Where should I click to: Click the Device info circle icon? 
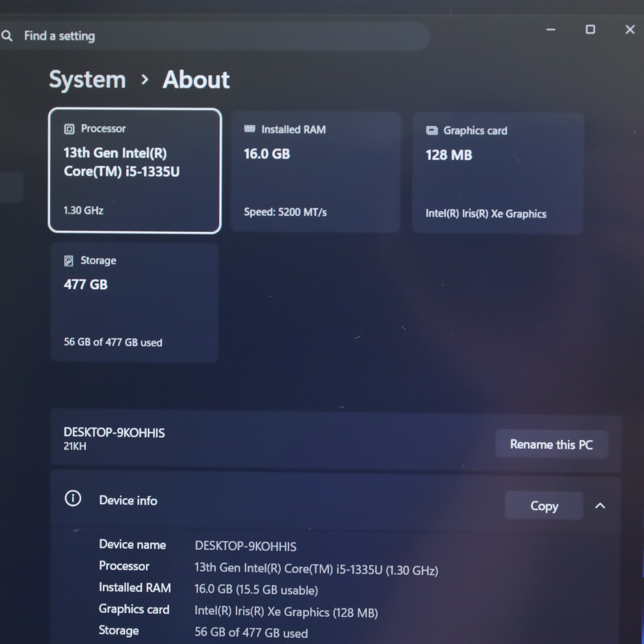pyautogui.click(x=73, y=499)
